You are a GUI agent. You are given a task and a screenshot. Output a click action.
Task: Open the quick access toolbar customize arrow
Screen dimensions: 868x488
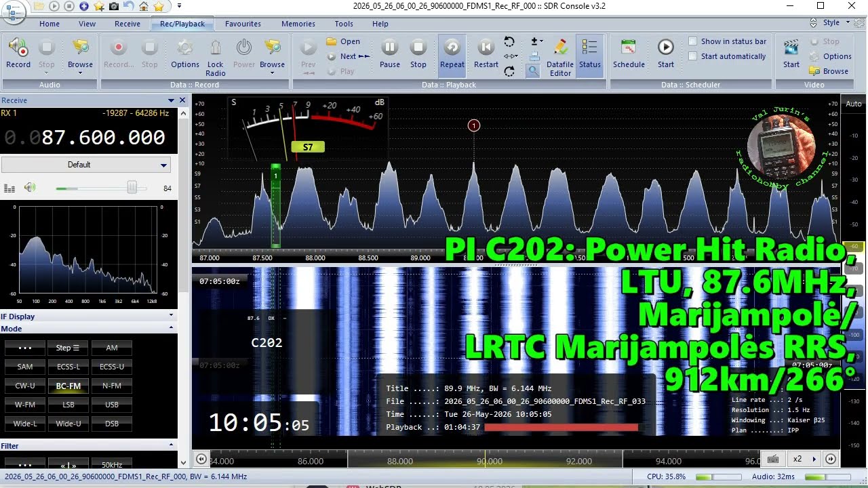click(179, 6)
